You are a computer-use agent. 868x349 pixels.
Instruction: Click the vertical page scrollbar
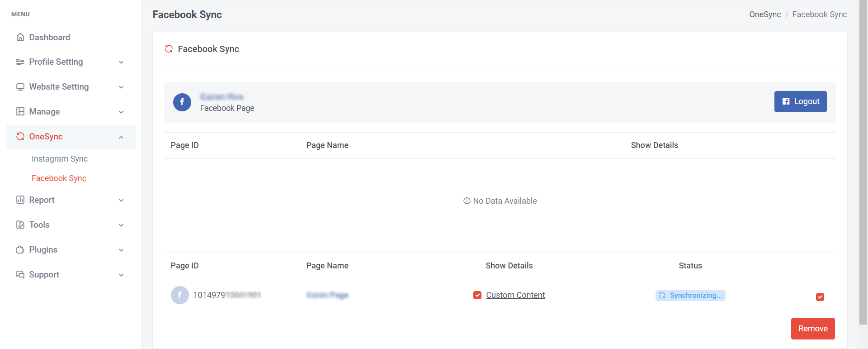[x=863, y=162]
